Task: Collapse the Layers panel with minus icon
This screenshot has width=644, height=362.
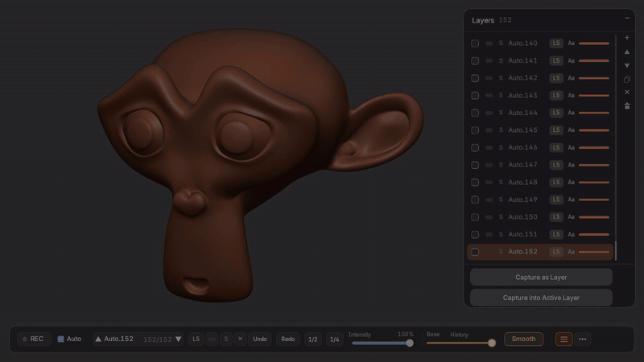Action: coord(627,18)
